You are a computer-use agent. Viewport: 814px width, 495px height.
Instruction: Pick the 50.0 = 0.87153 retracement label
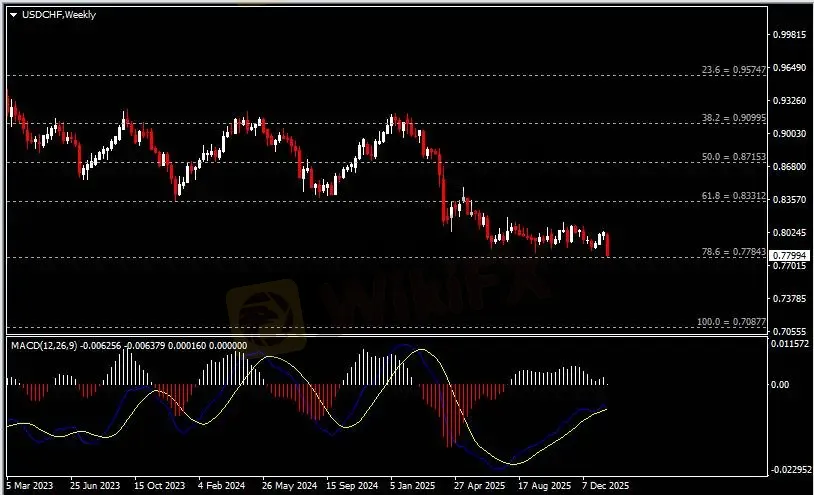click(x=733, y=157)
